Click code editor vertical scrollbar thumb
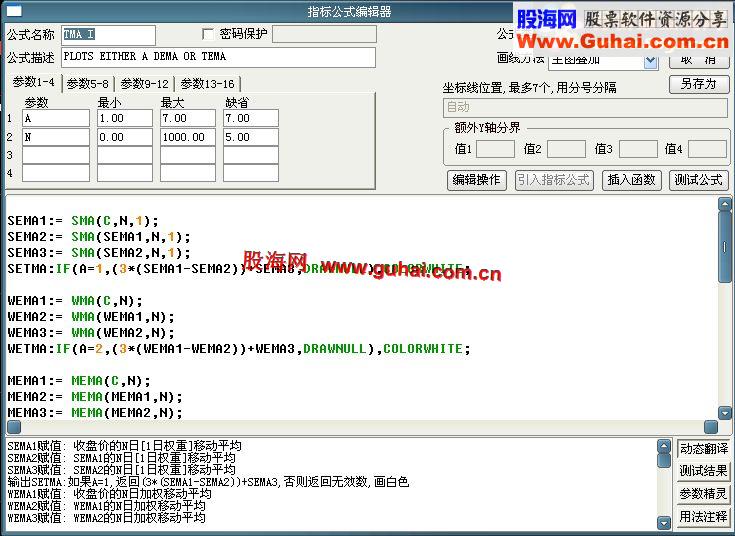This screenshot has width=735, height=536. click(725, 247)
